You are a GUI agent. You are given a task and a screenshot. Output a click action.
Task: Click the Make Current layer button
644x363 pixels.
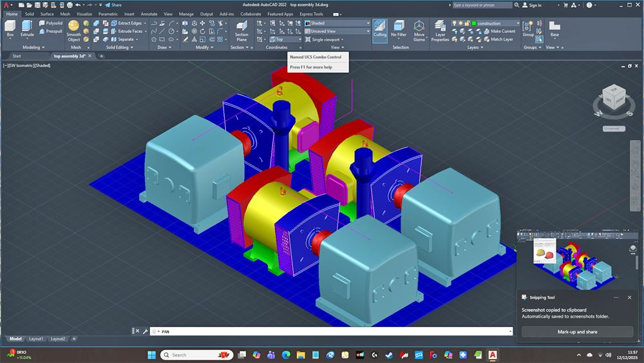click(498, 31)
